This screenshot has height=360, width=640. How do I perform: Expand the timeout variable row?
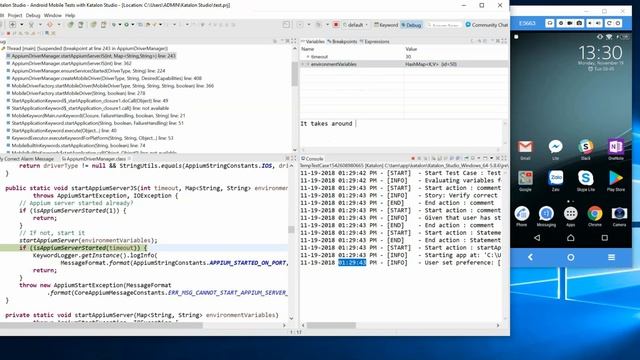click(308, 57)
